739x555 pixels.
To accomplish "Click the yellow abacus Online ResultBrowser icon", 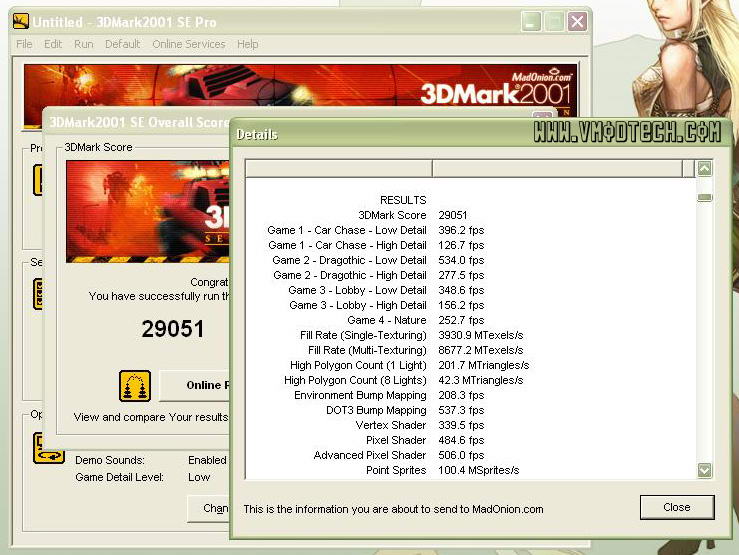I will point(135,386).
